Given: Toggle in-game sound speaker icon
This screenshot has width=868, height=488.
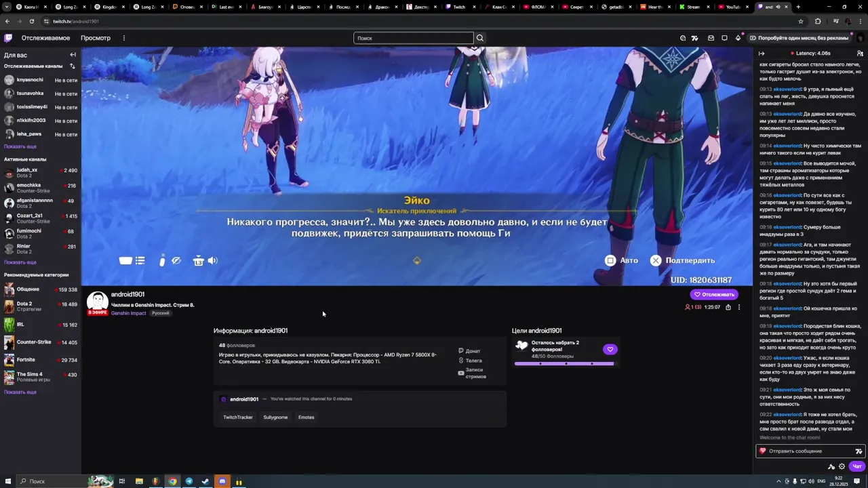Looking at the screenshot, I should tap(213, 260).
